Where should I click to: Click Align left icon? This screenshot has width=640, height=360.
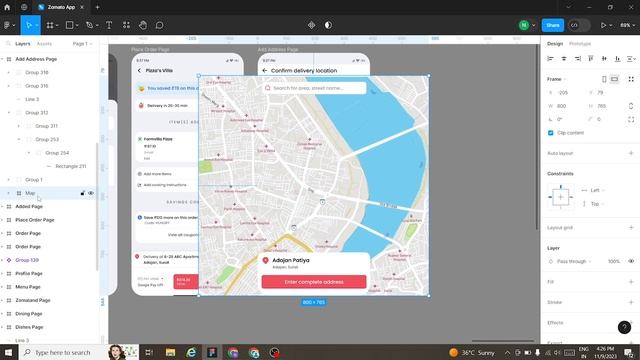(550, 59)
